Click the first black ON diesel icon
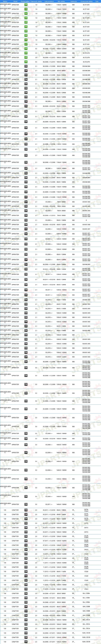The image size is (101, 644). pos(26,66)
